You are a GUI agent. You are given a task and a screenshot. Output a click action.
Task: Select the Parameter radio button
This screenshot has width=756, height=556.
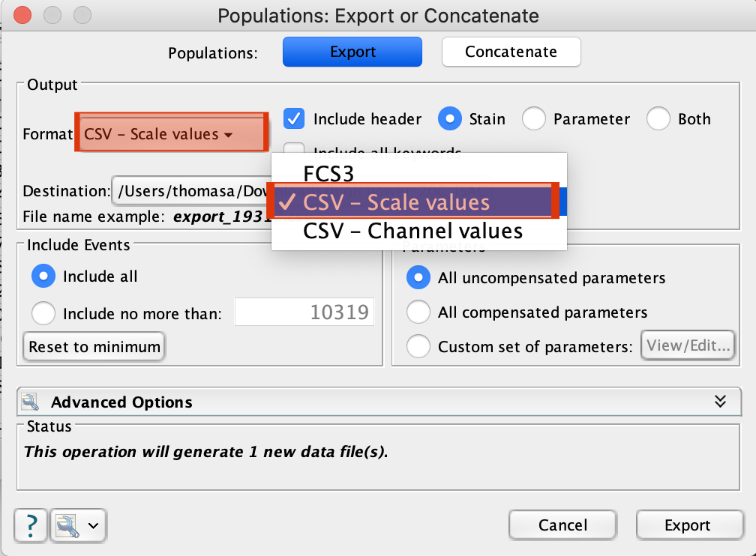(x=534, y=118)
